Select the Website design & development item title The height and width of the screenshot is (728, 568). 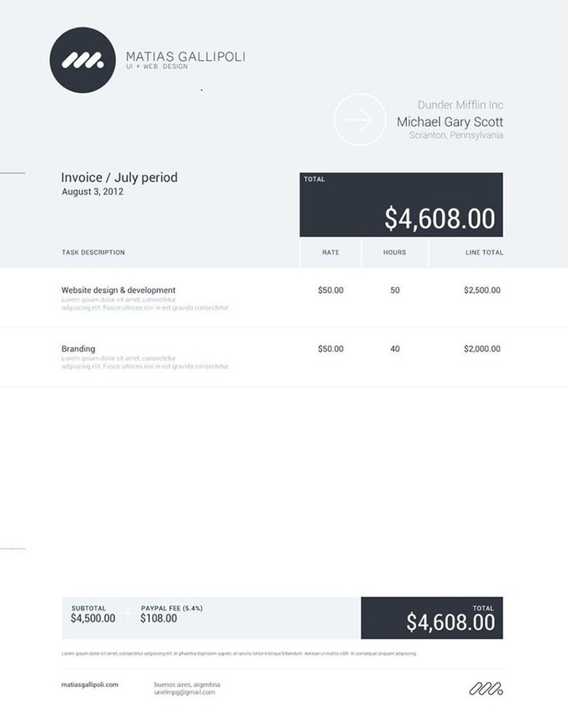(x=118, y=290)
